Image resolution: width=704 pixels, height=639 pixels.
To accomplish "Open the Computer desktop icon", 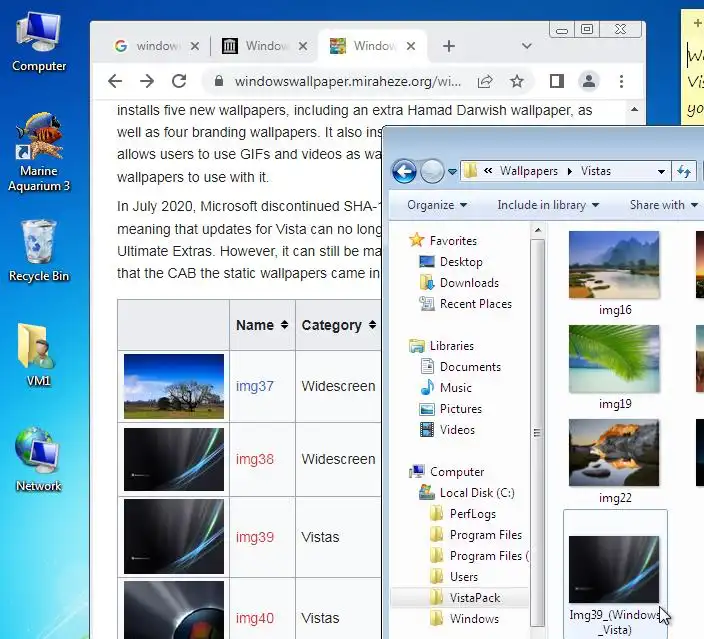I will (39, 42).
